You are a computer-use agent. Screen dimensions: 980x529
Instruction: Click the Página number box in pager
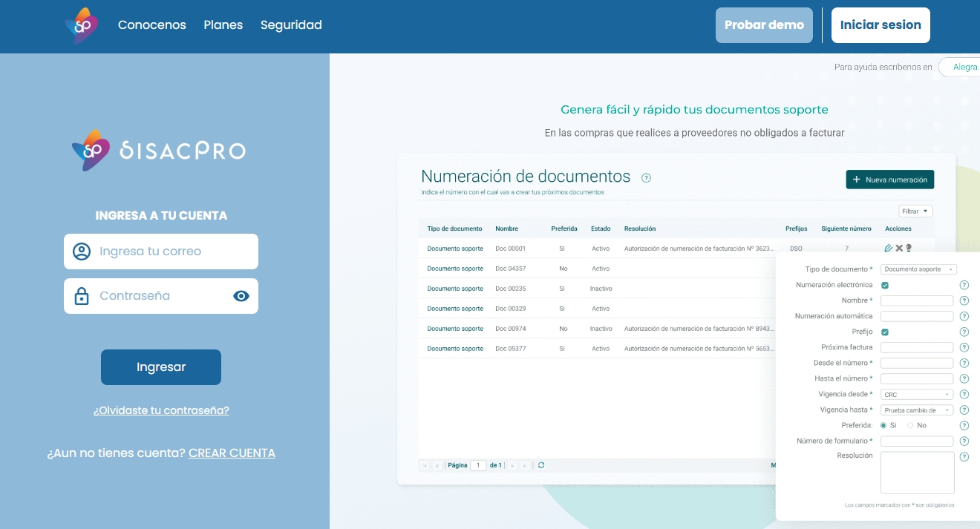pos(479,465)
